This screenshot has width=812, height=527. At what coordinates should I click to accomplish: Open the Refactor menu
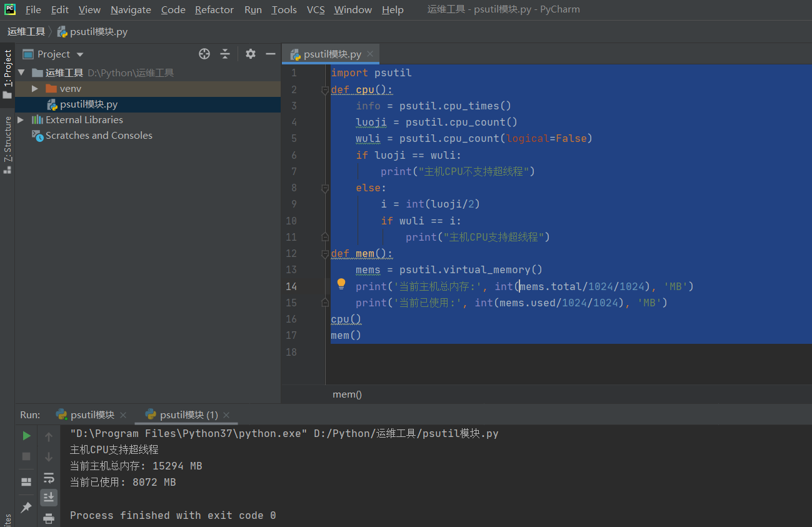(x=214, y=9)
